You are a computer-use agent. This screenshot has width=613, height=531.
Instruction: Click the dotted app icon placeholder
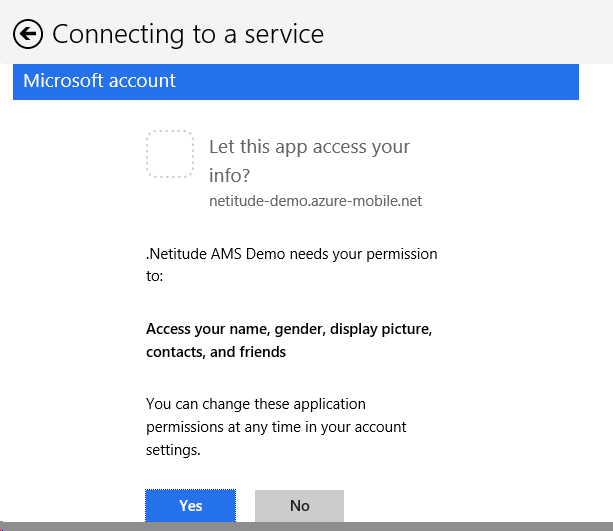point(170,154)
